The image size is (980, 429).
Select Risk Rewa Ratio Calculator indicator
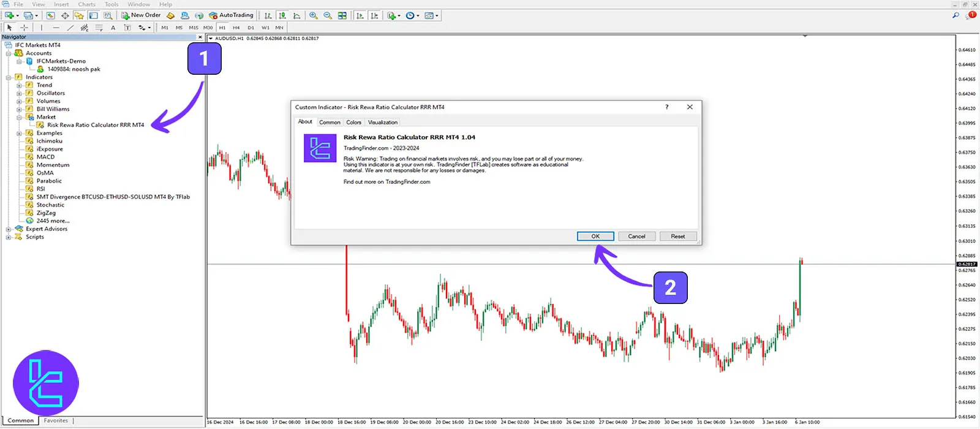click(96, 125)
